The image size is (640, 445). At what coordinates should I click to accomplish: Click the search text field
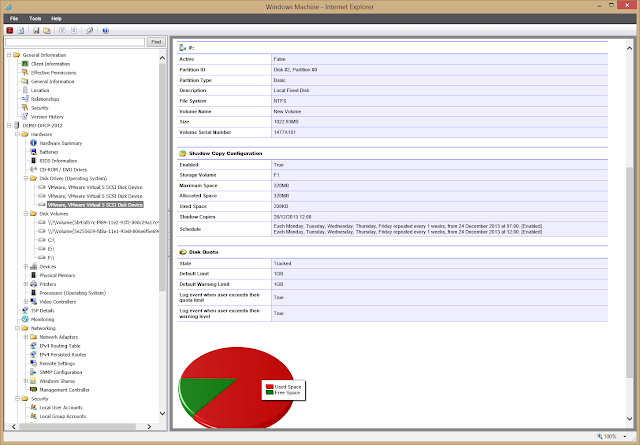pyautogui.click(x=75, y=42)
